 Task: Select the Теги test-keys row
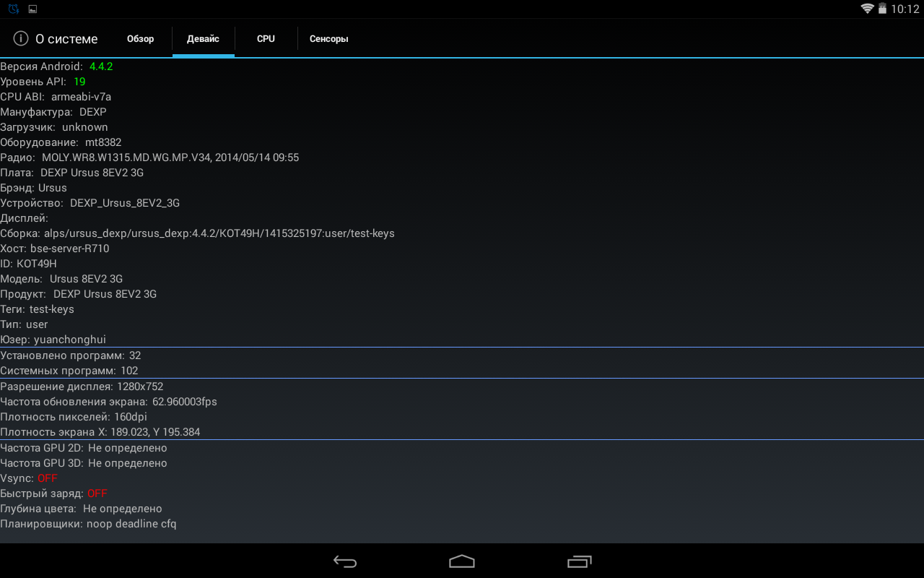[462, 309]
